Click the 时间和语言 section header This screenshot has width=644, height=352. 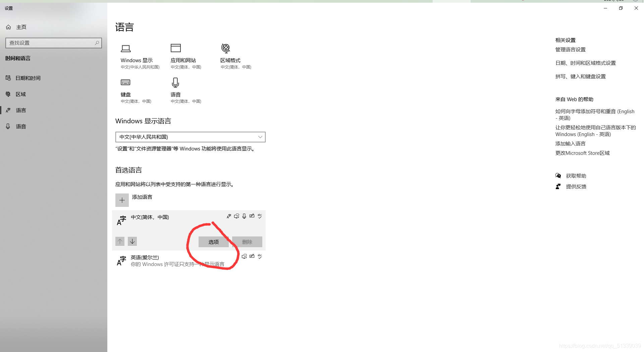(x=18, y=58)
